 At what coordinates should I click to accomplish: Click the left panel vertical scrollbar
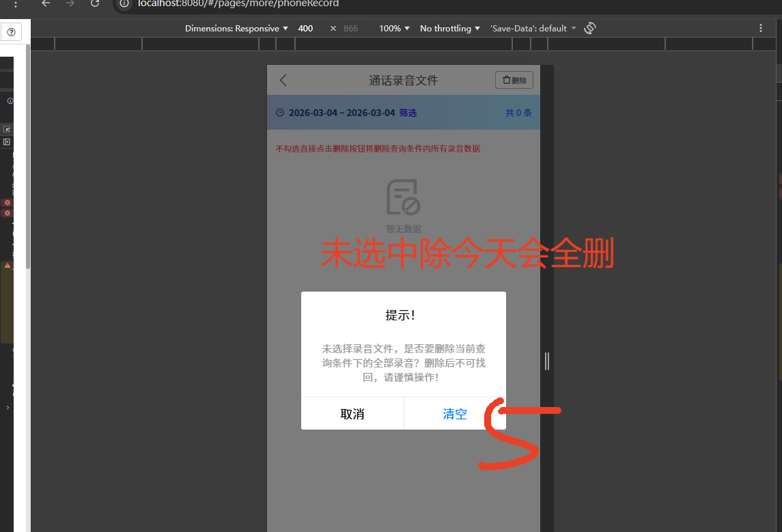[28, 156]
